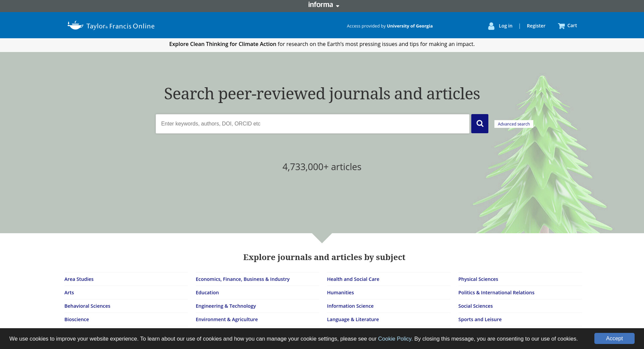The height and width of the screenshot is (349, 644).
Task: Select Economics, Finance, Business & Industry
Action: 243,279
